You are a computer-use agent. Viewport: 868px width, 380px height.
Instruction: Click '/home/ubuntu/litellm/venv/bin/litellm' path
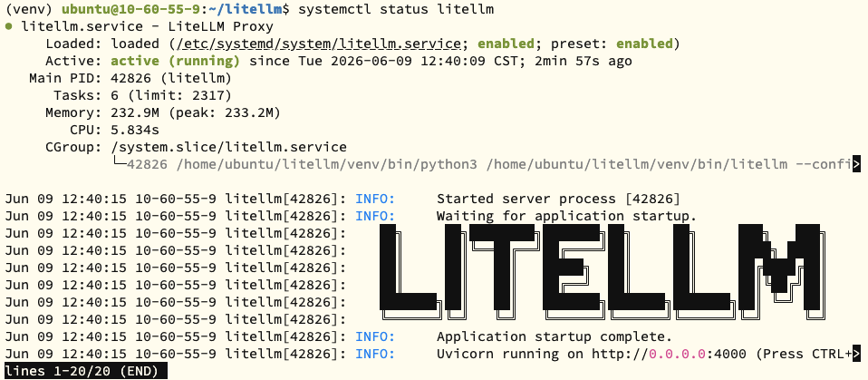[636, 164]
